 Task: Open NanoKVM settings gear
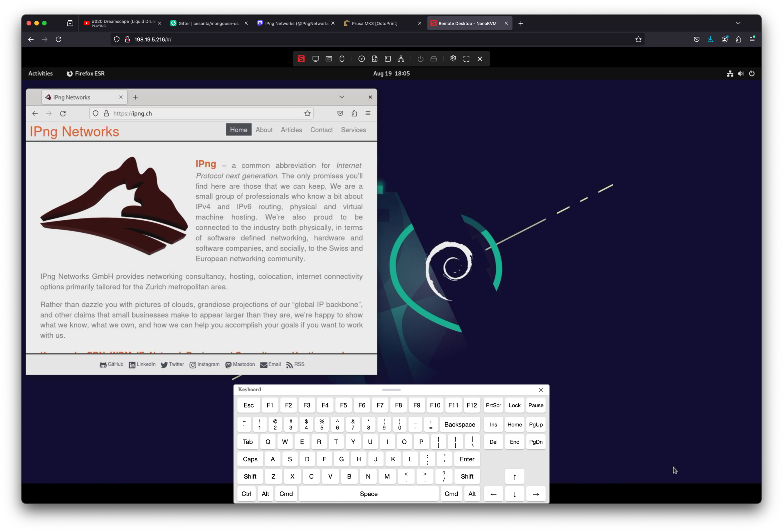453,59
